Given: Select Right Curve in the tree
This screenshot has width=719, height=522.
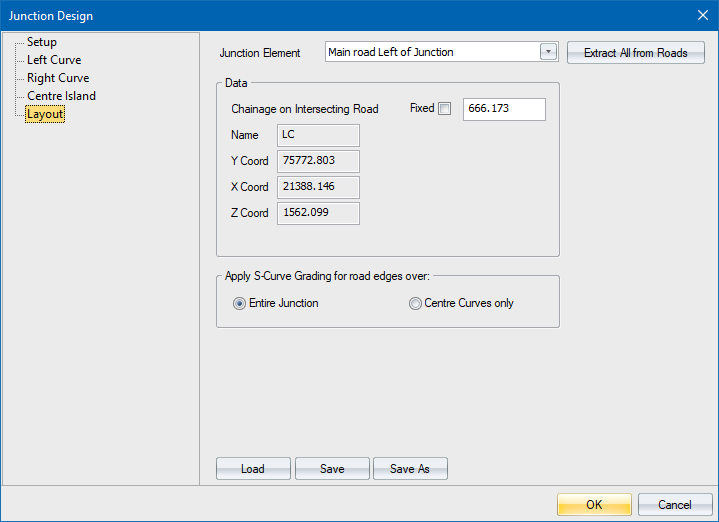Looking at the screenshot, I should 58,78.
